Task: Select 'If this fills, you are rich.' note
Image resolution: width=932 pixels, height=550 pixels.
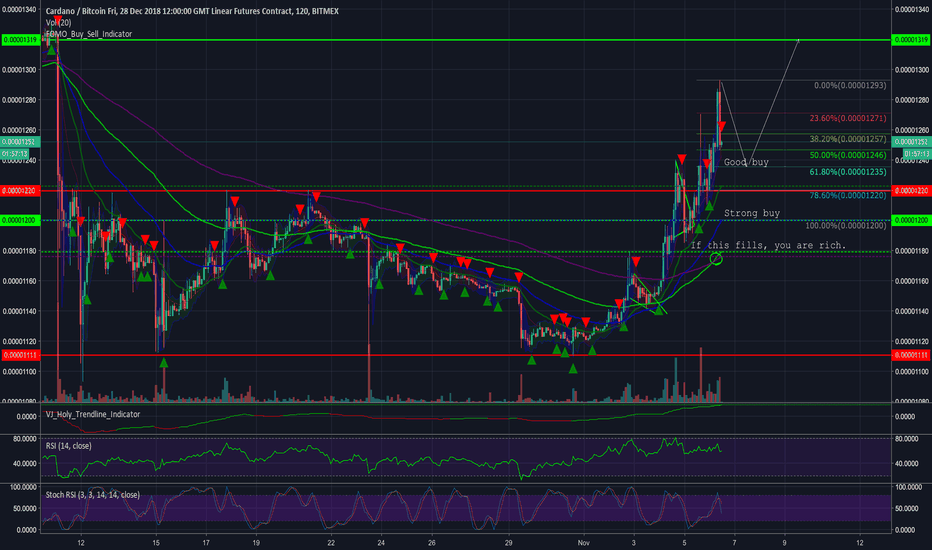Action: 768,245
